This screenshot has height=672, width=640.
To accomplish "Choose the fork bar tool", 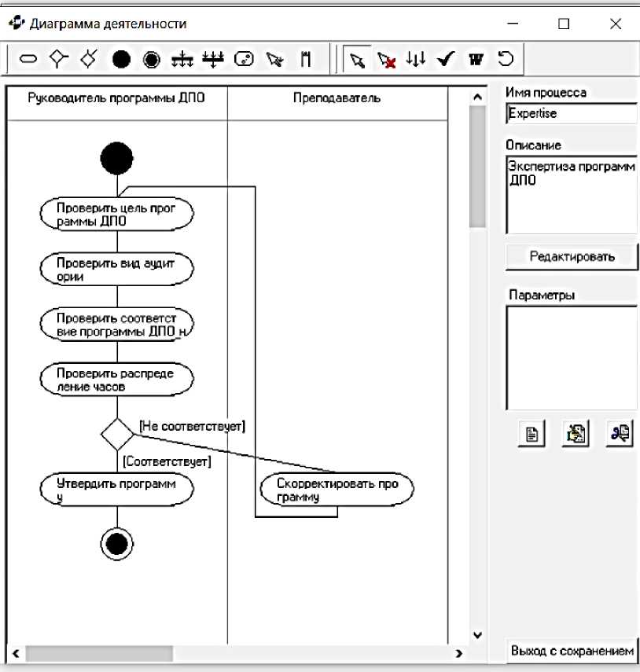I will click(182, 59).
